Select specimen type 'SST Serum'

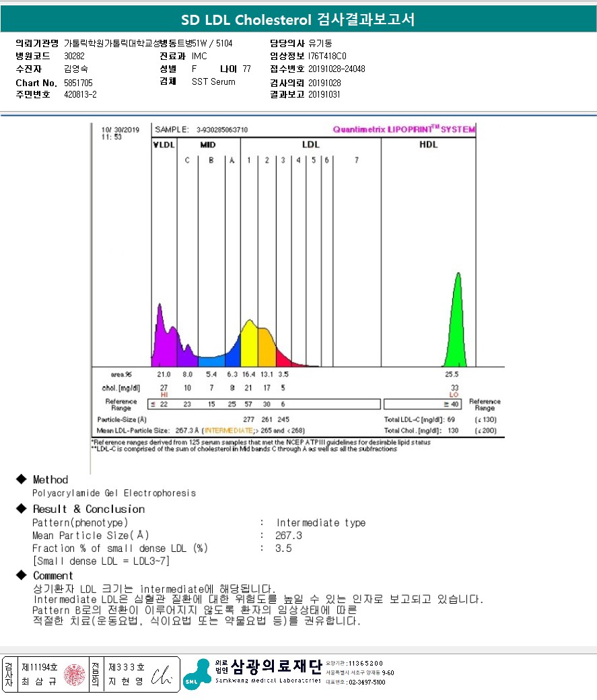click(213, 81)
